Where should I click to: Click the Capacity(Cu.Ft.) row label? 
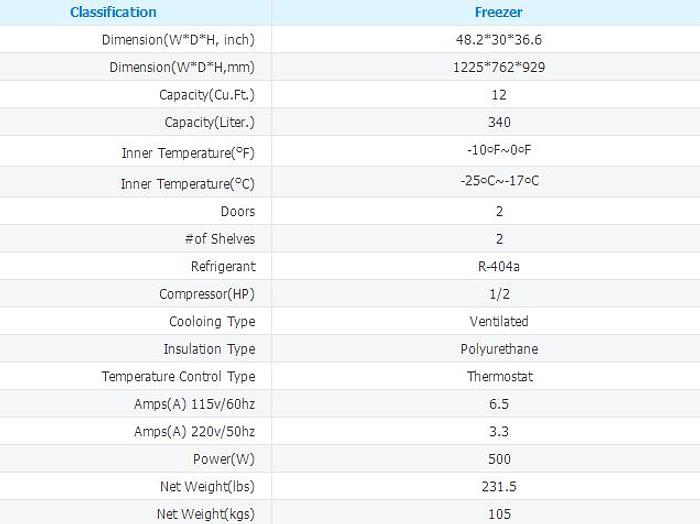coord(207,95)
